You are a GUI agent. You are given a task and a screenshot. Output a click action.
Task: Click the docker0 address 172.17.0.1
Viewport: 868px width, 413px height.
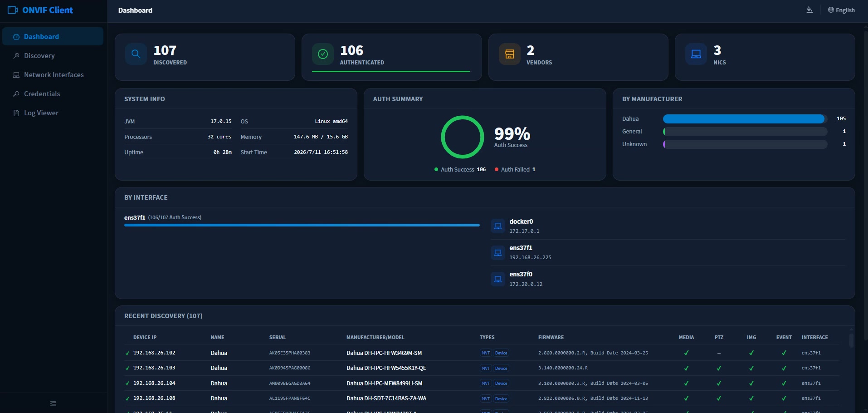(x=524, y=231)
